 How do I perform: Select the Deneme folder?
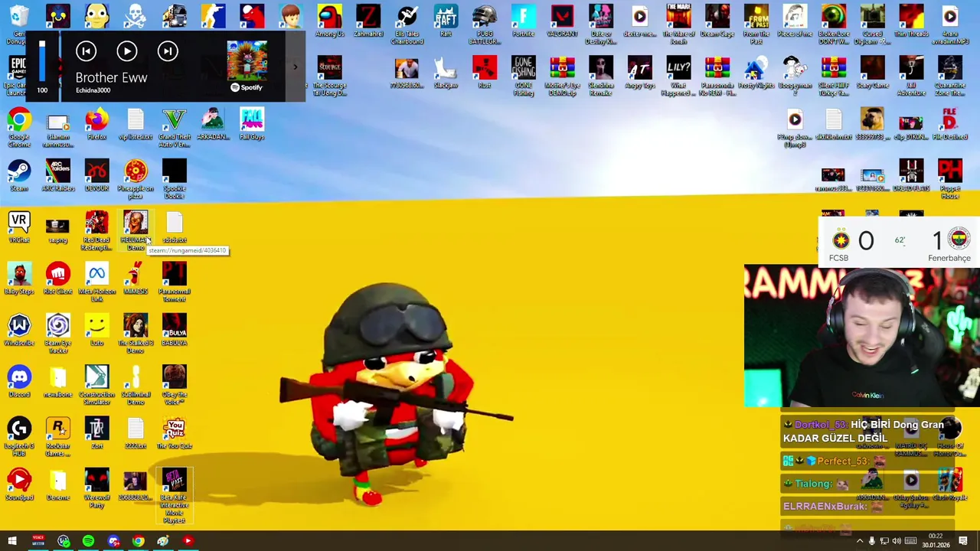point(58,484)
